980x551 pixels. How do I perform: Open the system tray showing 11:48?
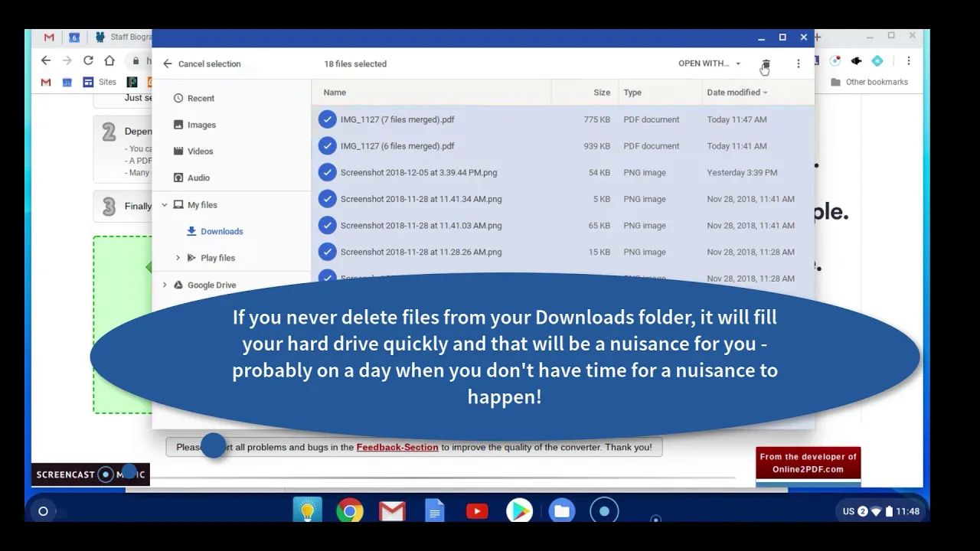(x=880, y=511)
